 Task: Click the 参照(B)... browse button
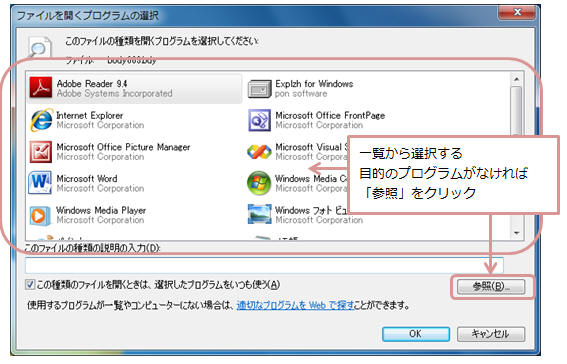point(490,287)
